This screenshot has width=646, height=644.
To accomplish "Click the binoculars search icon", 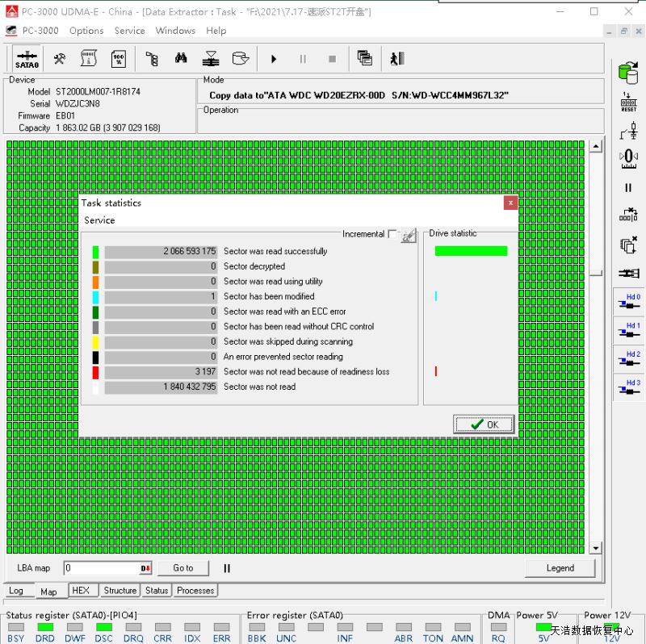I will pyautogui.click(x=181, y=59).
